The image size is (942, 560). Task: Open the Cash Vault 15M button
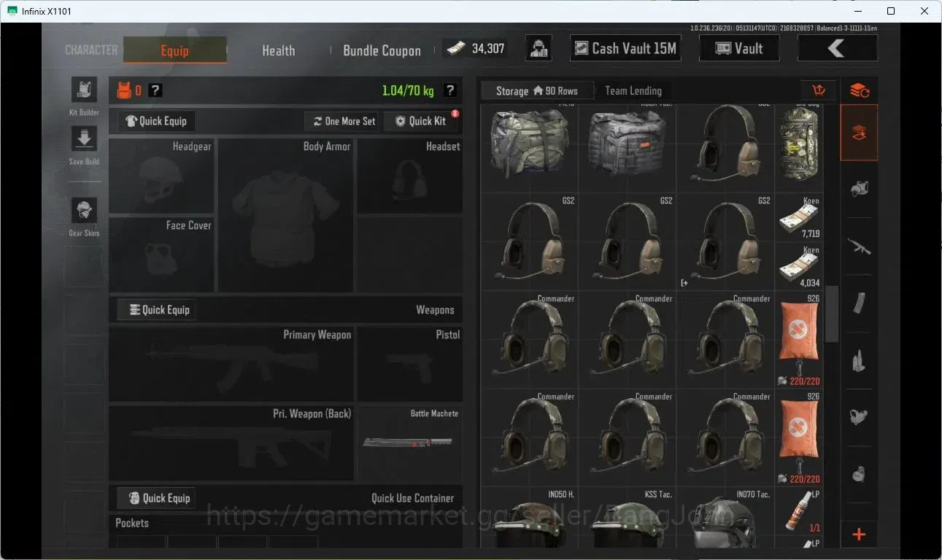625,49
